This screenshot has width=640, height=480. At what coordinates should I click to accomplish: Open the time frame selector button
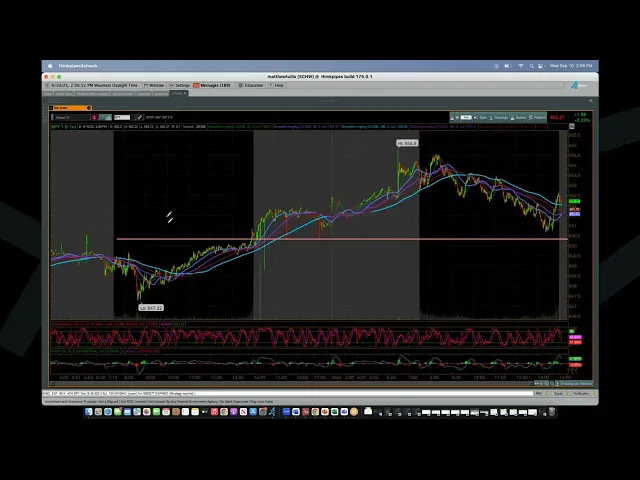click(466, 118)
